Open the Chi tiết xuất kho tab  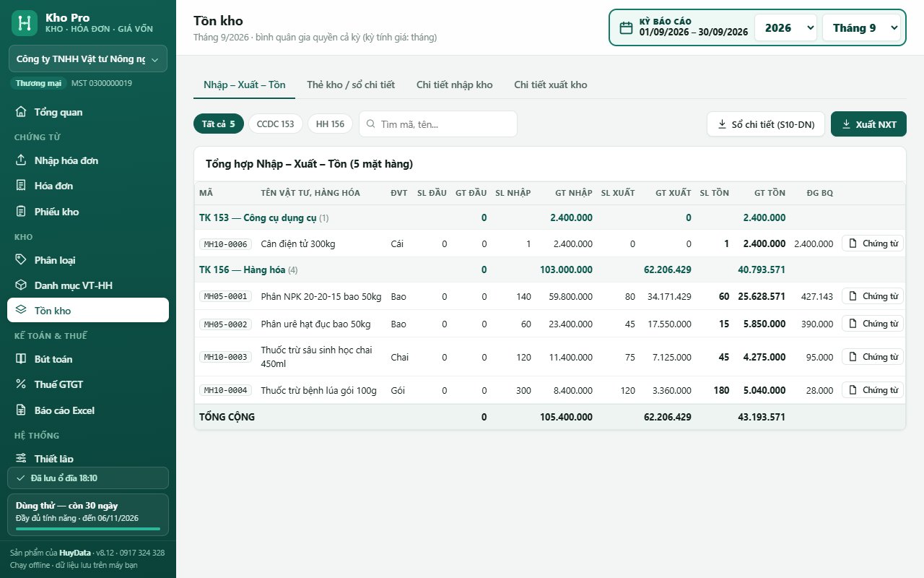coord(551,85)
